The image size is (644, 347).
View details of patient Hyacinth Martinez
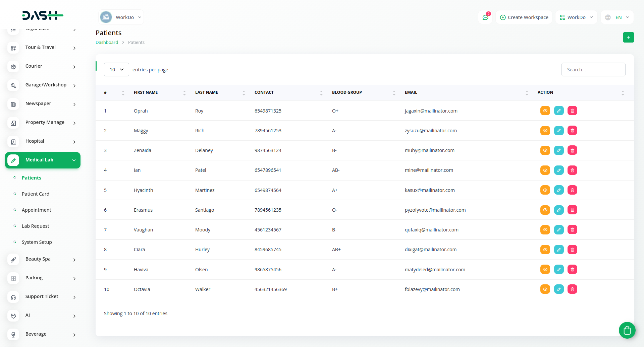click(545, 190)
